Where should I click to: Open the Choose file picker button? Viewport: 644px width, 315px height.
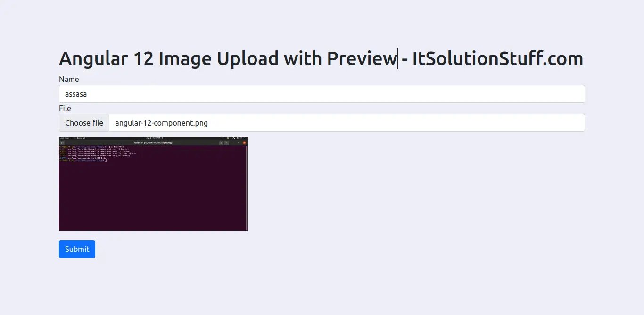[x=84, y=123]
